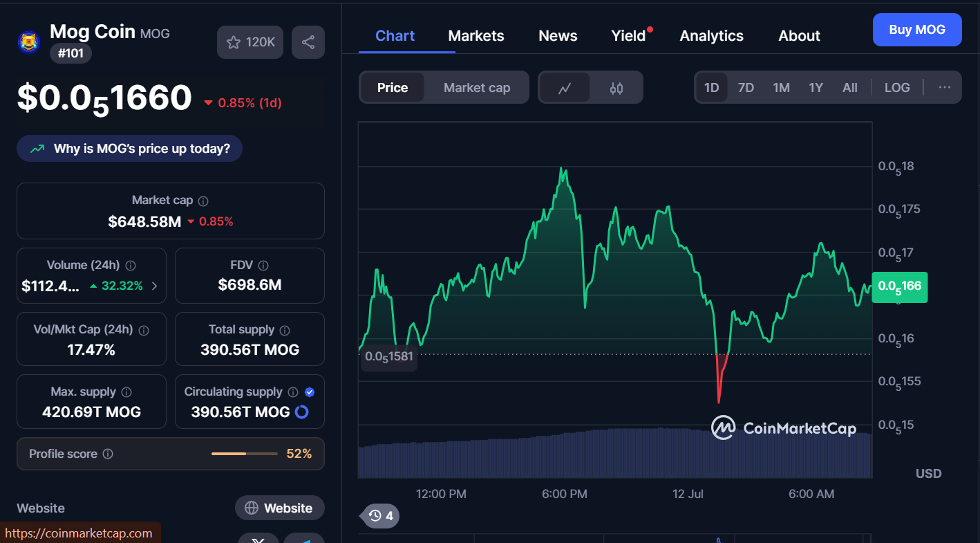
Task: Open the Analytics tab
Action: [712, 36]
